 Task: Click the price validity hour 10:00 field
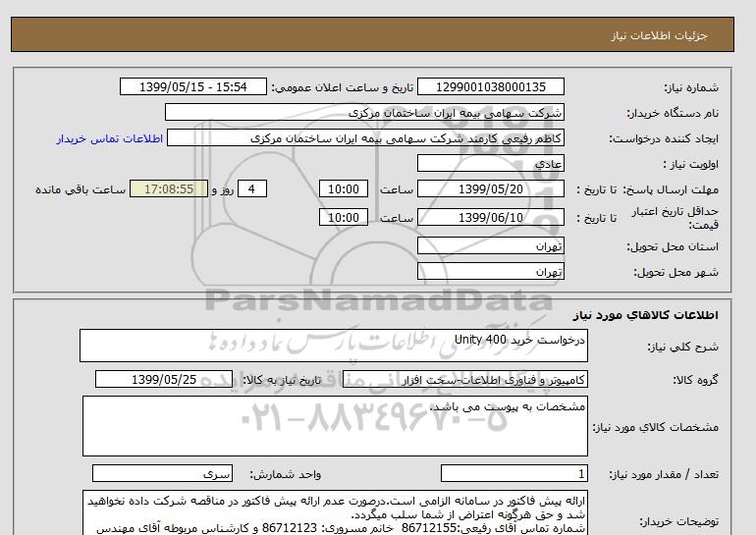click(x=344, y=217)
